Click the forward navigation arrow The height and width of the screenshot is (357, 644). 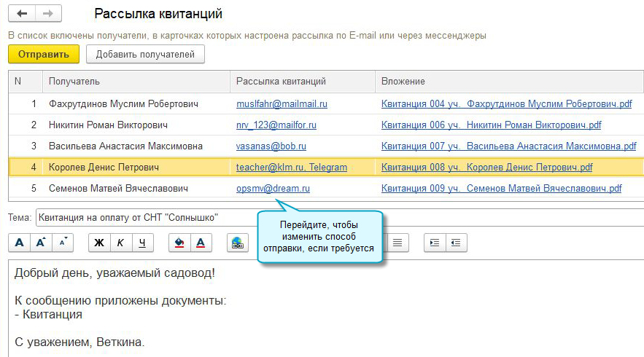coord(48,14)
